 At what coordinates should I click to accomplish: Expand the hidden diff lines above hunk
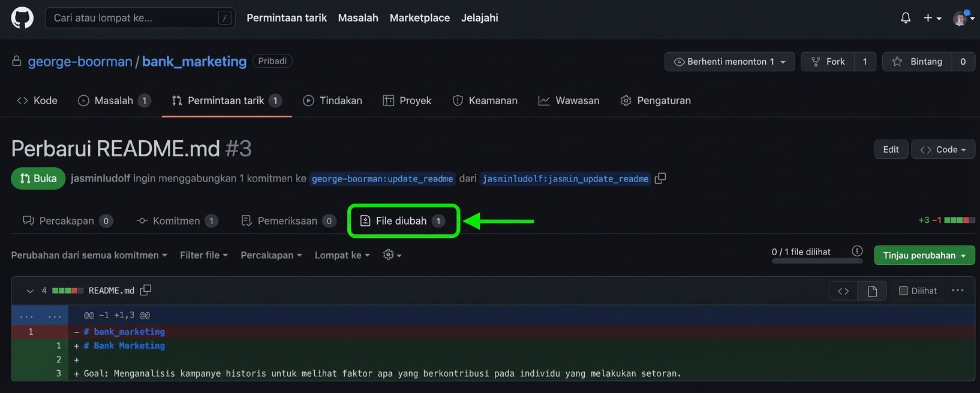[40, 315]
